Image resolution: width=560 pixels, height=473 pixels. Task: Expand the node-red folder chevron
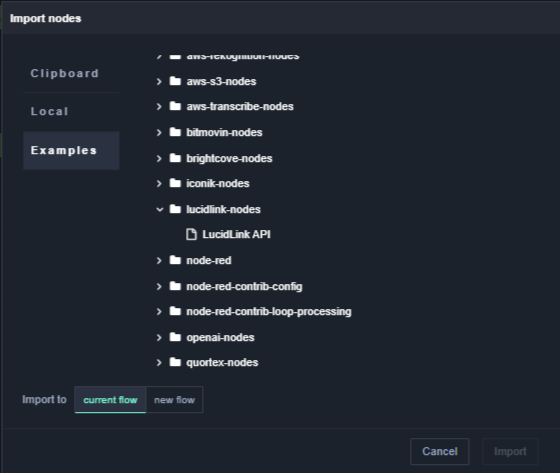(x=159, y=260)
